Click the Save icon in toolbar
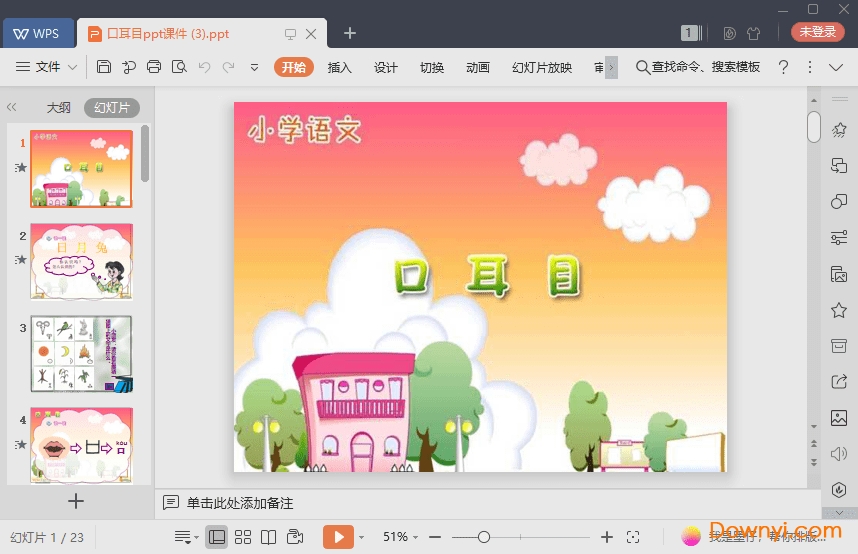Viewport: 858px width, 554px height. click(103, 67)
